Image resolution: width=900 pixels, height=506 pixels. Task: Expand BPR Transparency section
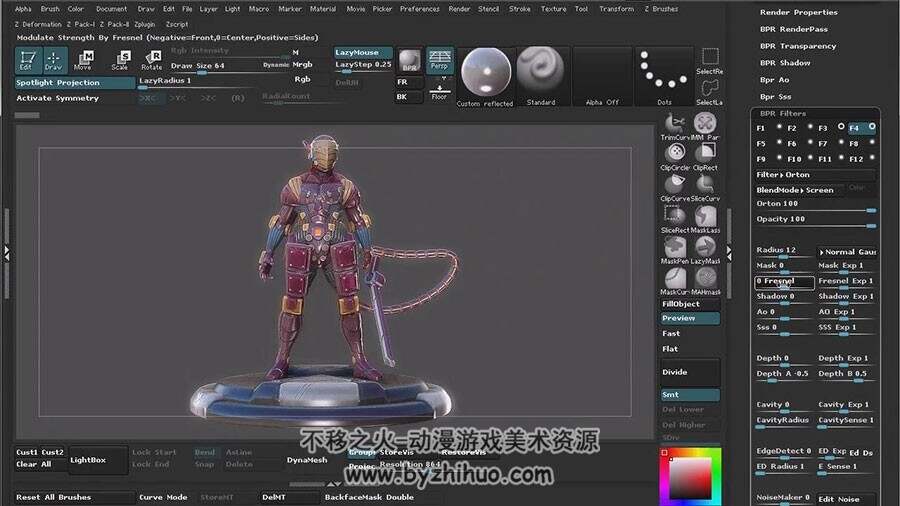pos(798,46)
